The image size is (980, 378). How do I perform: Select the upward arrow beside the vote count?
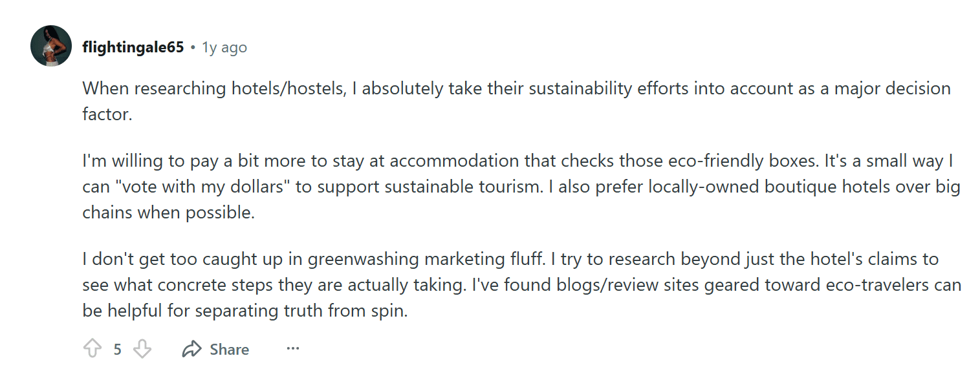click(x=91, y=348)
